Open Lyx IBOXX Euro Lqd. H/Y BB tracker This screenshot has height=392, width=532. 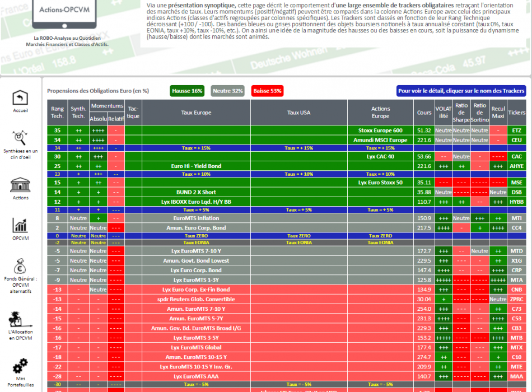click(x=196, y=202)
